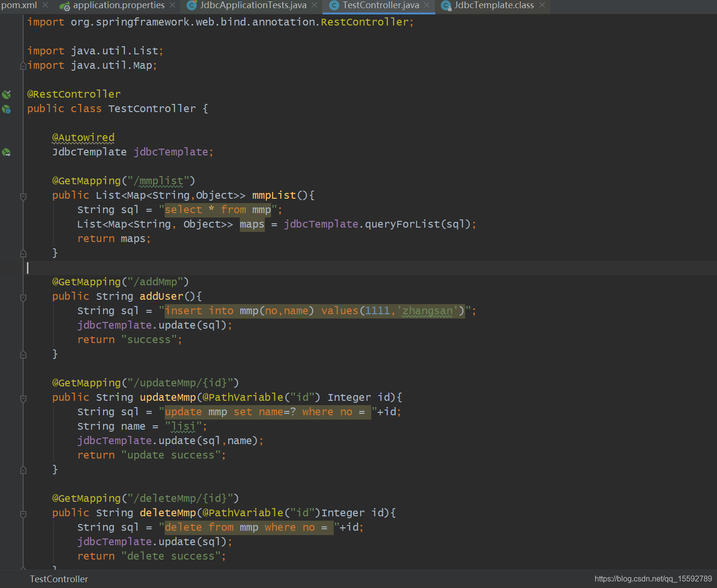Click the updateMmp method name
This screenshot has height=588, width=717.
tap(168, 397)
